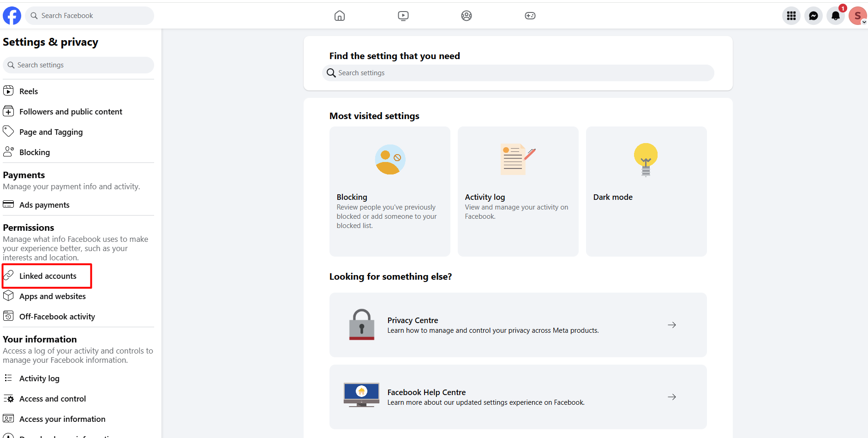Image resolution: width=868 pixels, height=438 pixels.
Task: Select Linked accounts in sidebar
Action: pyautogui.click(x=47, y=276)
